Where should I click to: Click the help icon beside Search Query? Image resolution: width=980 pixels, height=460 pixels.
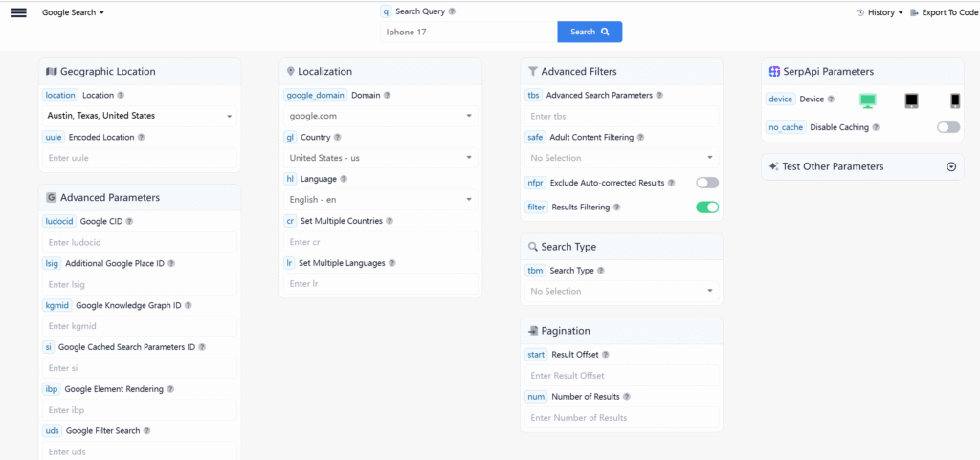(x=452, y=12)
